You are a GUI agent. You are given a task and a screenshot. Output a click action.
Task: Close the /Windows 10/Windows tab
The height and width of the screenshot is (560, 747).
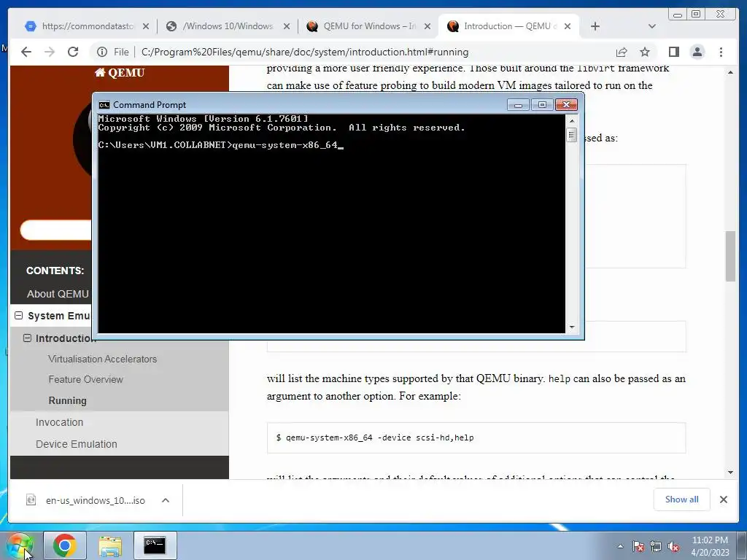pos(286,26)
